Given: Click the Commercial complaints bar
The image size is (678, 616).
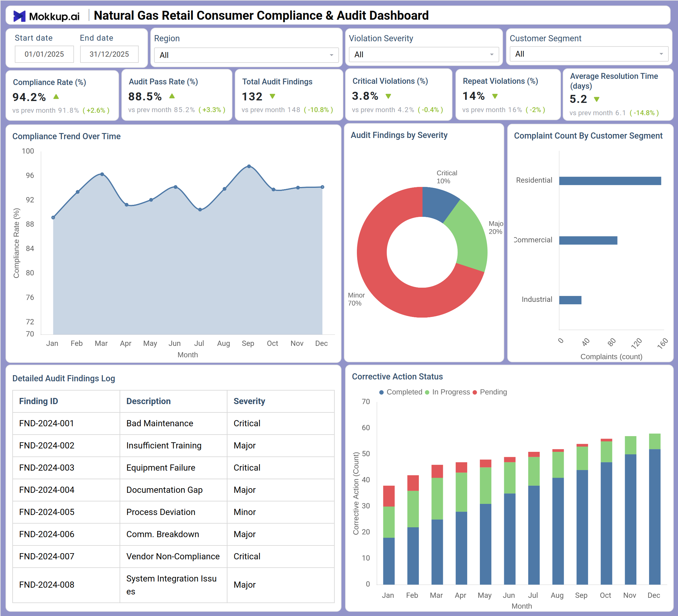Looking at the screenshot, I should pos(588,240).
